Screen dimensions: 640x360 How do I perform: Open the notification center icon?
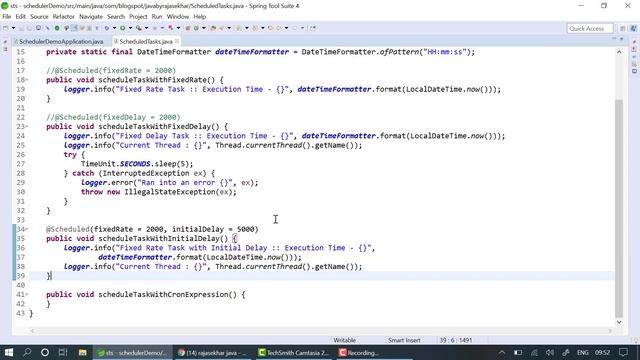(x=623, y=352)
